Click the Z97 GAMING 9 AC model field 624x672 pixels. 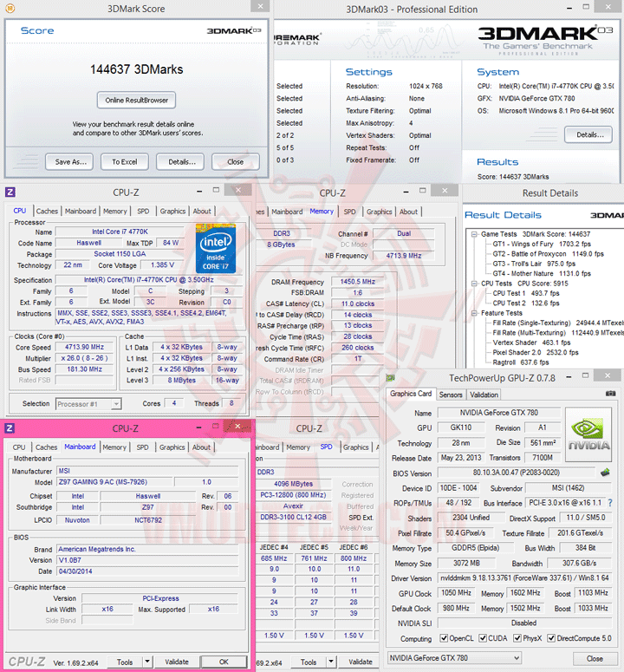coord(115,482)
